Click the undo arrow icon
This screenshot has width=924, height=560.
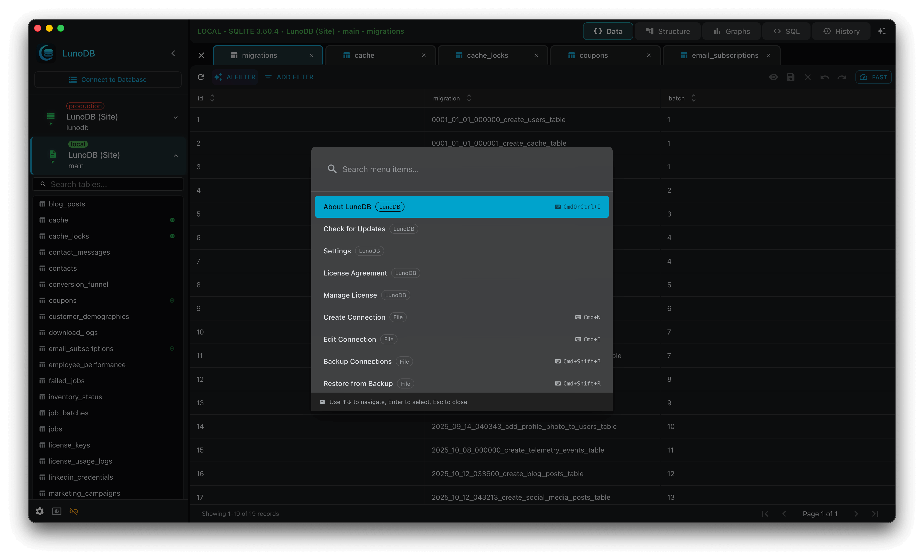[825, 77]
